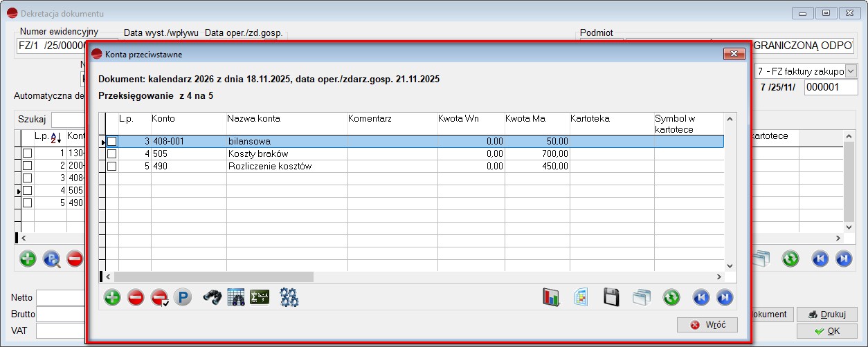Image resolution: width=868 pixels, height=347 pixels.
Task: Go to the last record in dialog
Action: [724, 298]
